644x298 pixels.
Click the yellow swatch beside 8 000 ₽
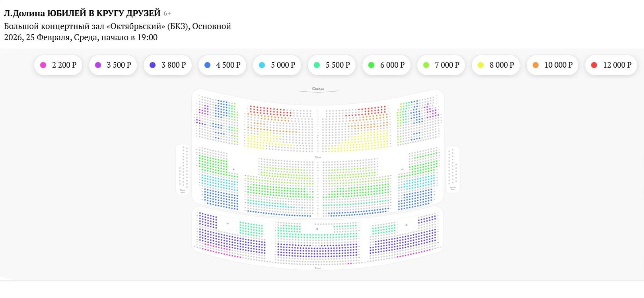click(481, 65)
